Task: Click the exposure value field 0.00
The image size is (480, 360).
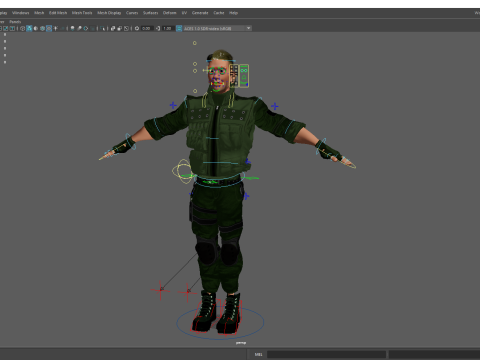Action: click(147, 28)
